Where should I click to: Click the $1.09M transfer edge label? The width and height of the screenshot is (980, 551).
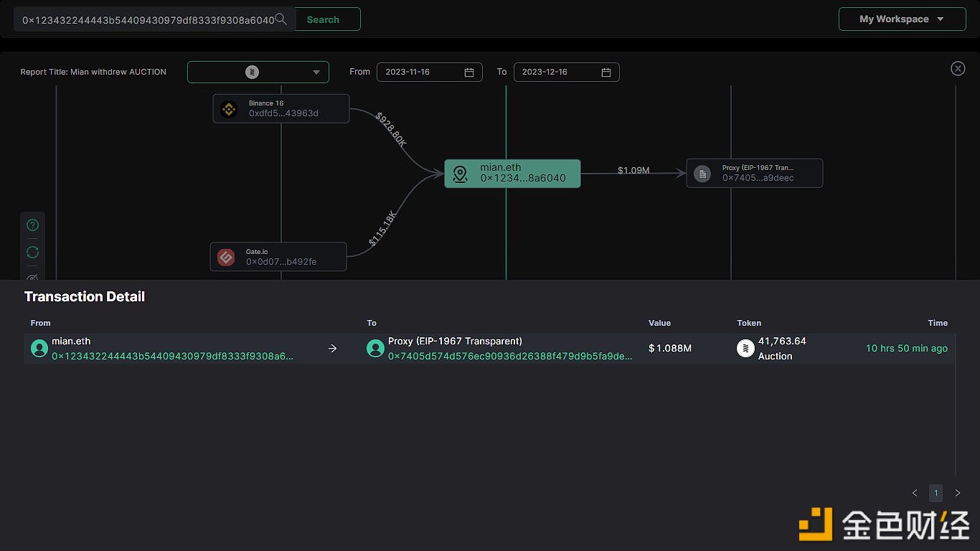633,170
